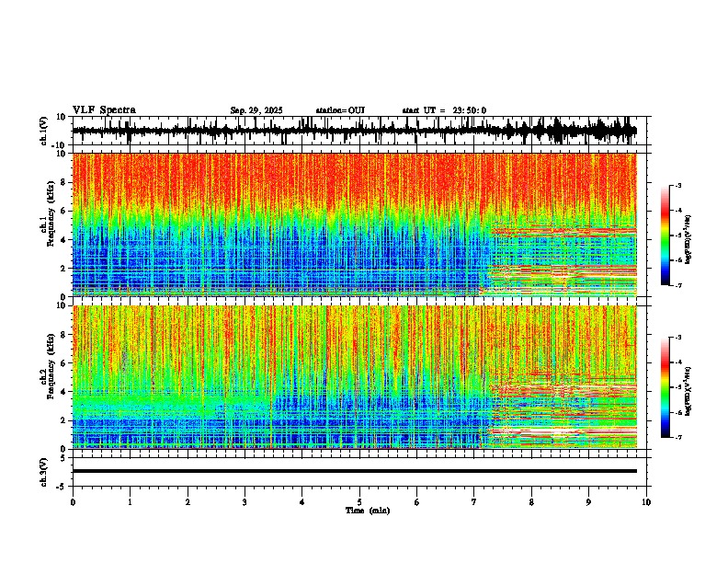Click the "6" kHz tick on the ch.2 frequency axis
The width and height of the screenshot is (728, 563).
pyautogui.click(x=64, y=363)
